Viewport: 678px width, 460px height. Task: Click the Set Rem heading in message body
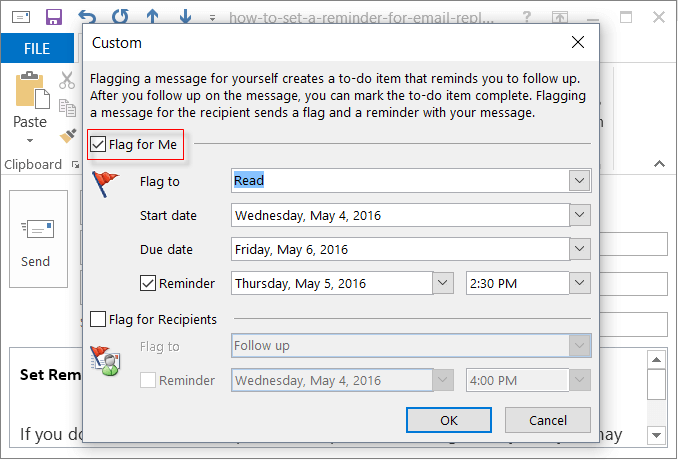click(50, 374)
